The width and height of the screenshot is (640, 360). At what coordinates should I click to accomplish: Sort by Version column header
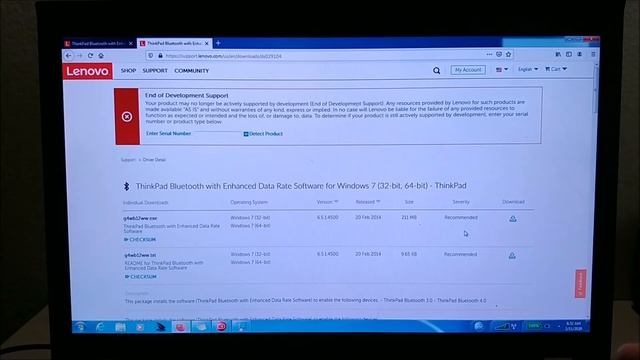pyautogui.click(x=327, y=202)
